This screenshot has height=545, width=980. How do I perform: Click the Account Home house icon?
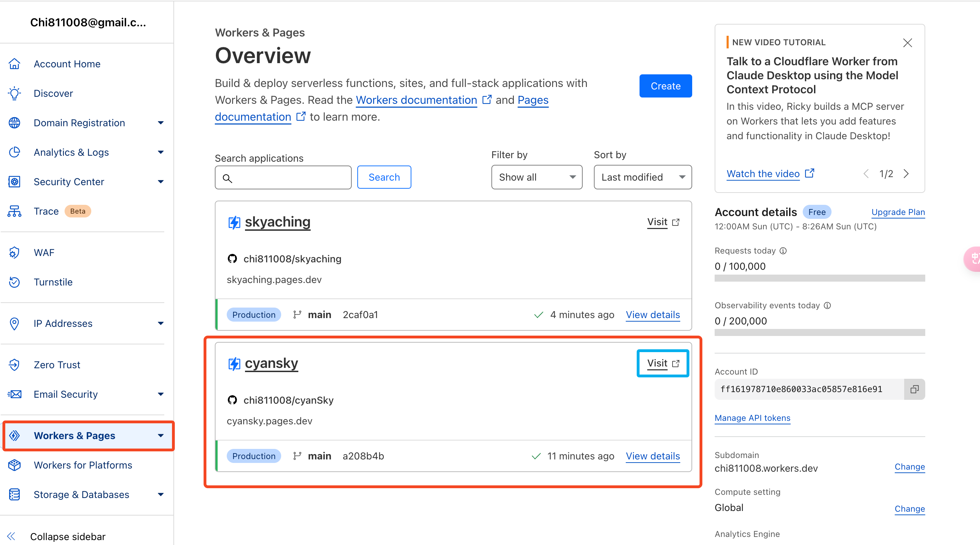pos(14,64)
